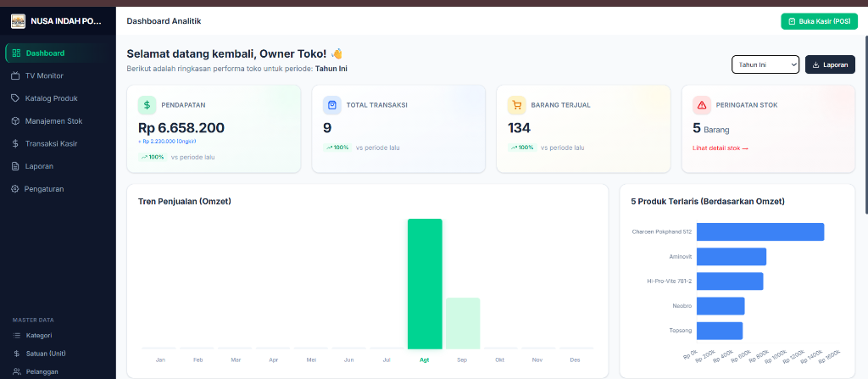Click the Pelanggan people icon
Image resolution: width=868 pixels, height=379 pixels.
point(17,372)
